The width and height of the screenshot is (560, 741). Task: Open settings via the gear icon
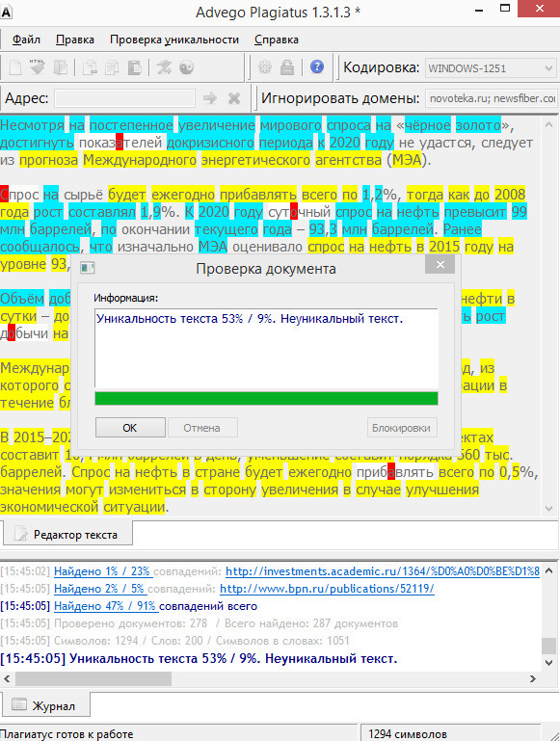pyautogui.click(x=265, y=67)
